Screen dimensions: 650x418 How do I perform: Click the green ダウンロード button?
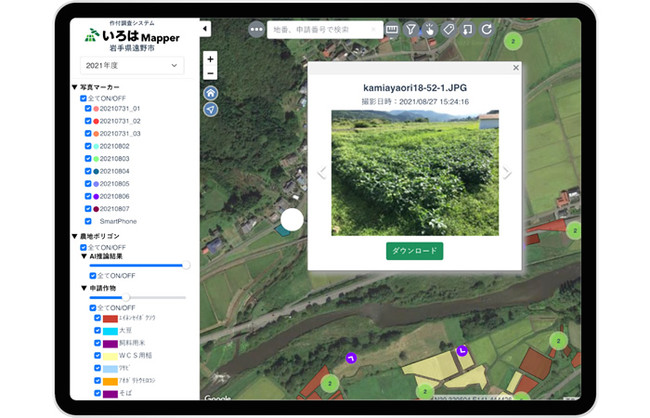point(415,251)
